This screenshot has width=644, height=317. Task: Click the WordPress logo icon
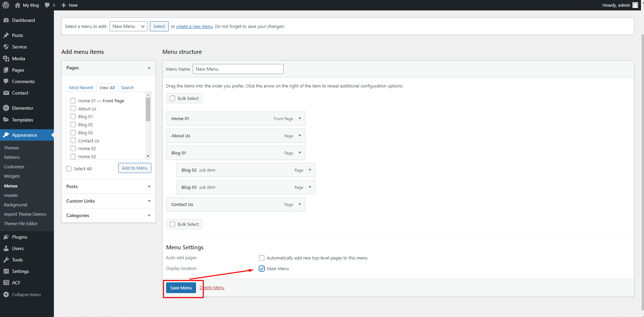coord(6,5)
